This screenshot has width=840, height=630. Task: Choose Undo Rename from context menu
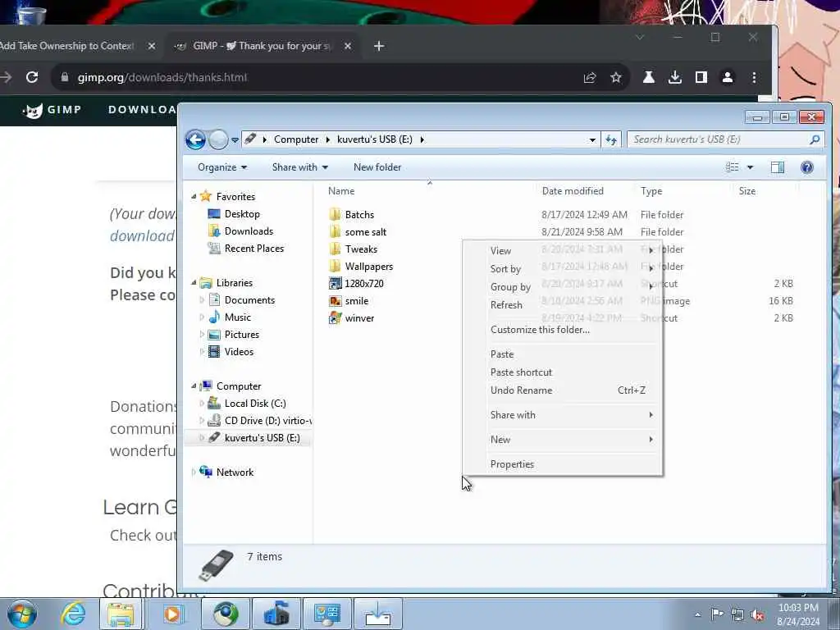pyautogui.click(x=563, y=390)
